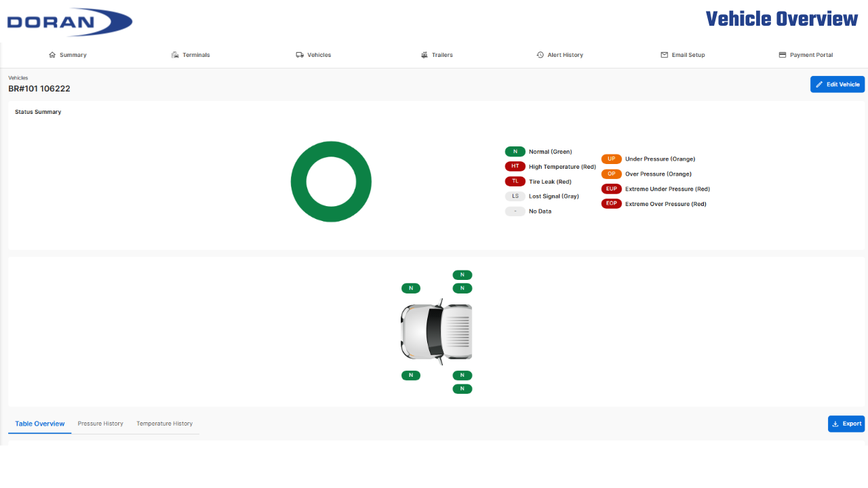Click the Terminals building icon
Image resolution: width=868 pixels, height=488 pixels.
[x=175, y=55]
